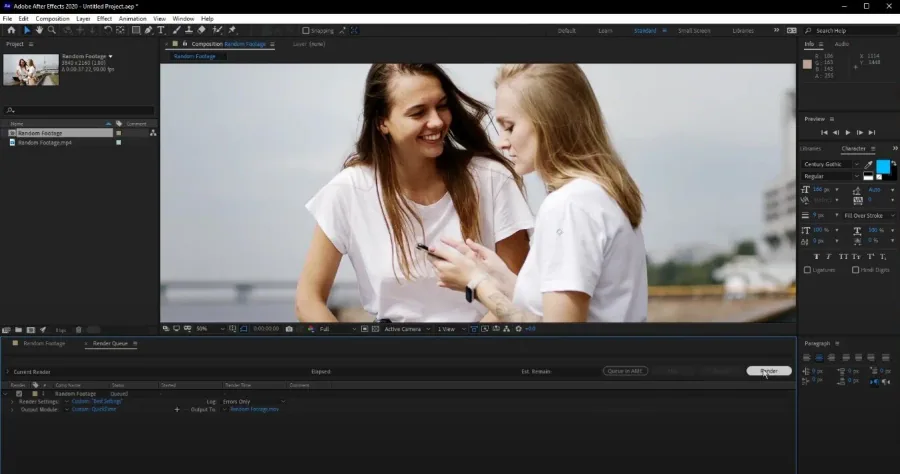This screenshot has width=900, height=474.
Task: Toggle the Ligatures checkbox
Action: 807,270
